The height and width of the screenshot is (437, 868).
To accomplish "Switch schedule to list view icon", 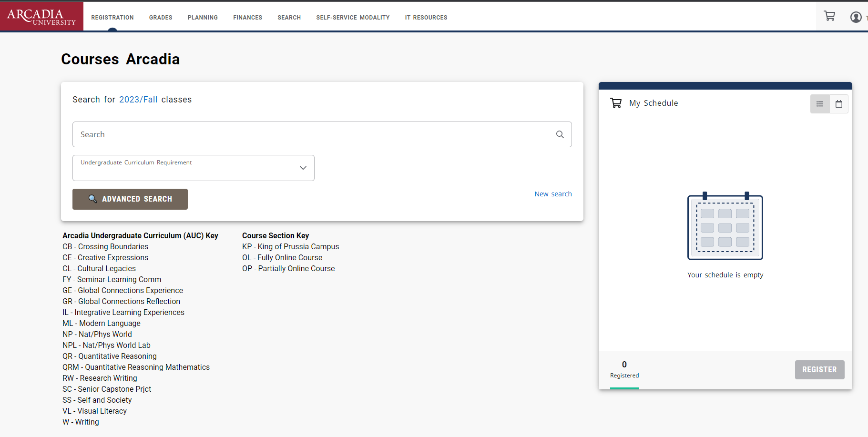I will click(x=820, y=104).
